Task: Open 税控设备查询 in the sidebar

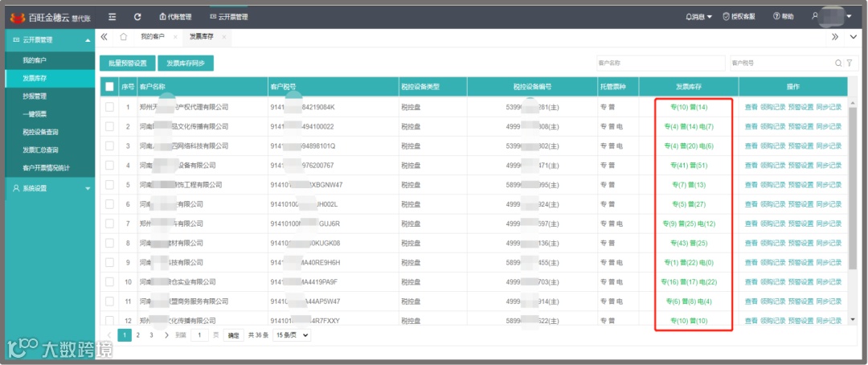Action: [x=40, y=132]
